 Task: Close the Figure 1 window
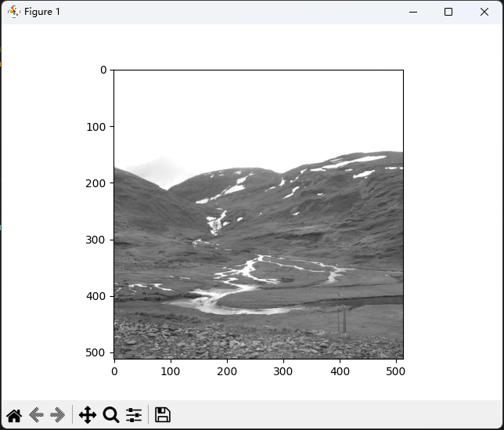484,12
